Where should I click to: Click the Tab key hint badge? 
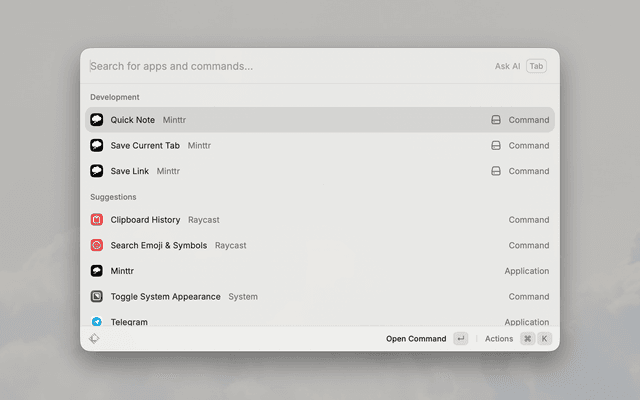(537, 67)
